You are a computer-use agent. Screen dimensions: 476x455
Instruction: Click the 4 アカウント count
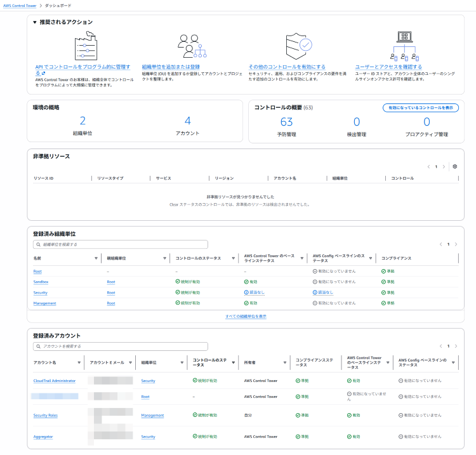pos(188,121)
